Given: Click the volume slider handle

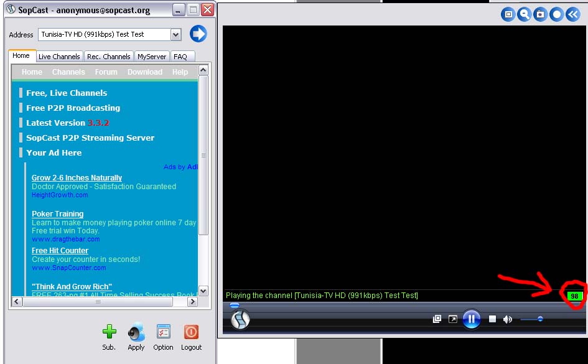Looking at the screenshot, I should click(x=540, y=319).
